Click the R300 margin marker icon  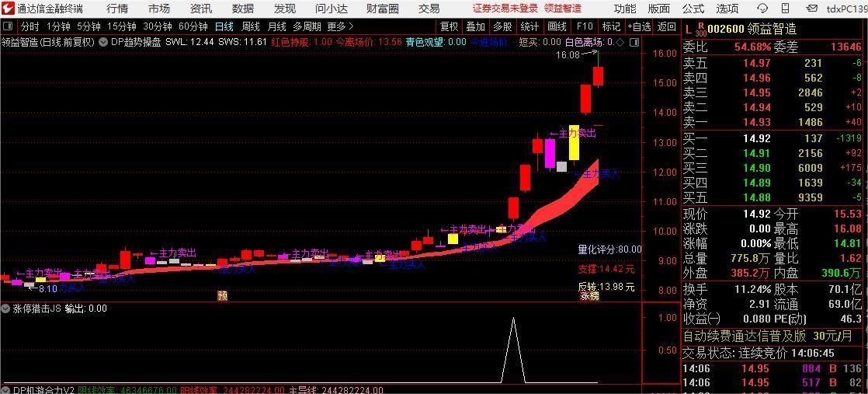700,29
